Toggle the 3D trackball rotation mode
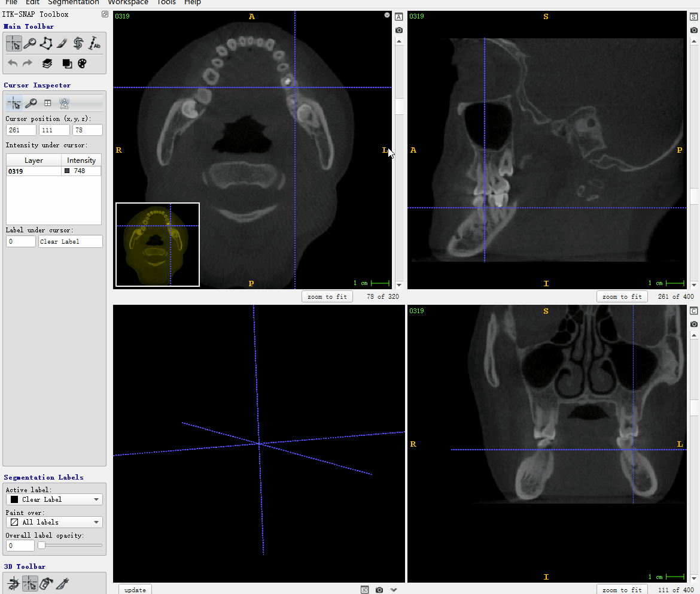The width and height of the screenshot is (700, 594). coord(13,583)
